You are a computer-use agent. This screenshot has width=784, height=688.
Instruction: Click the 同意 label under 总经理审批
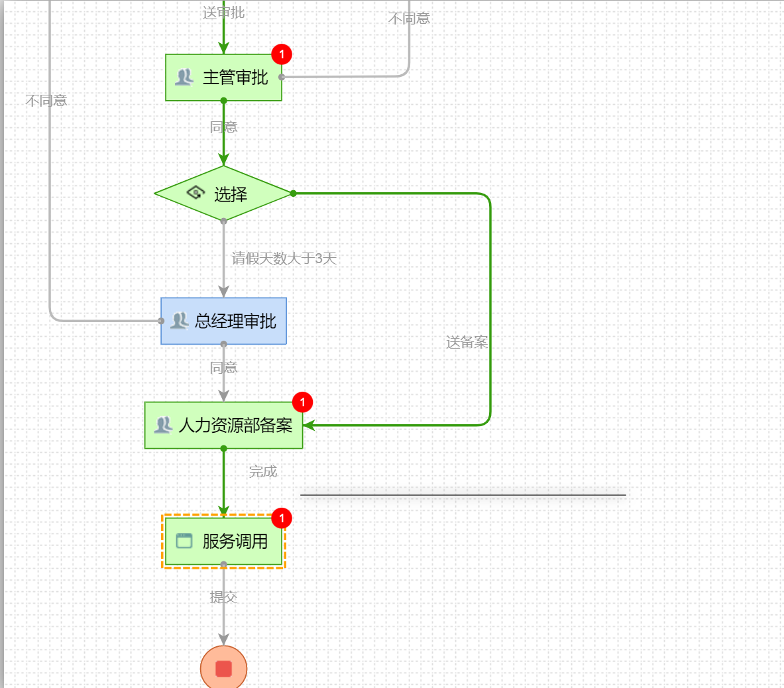pos(223,368)
